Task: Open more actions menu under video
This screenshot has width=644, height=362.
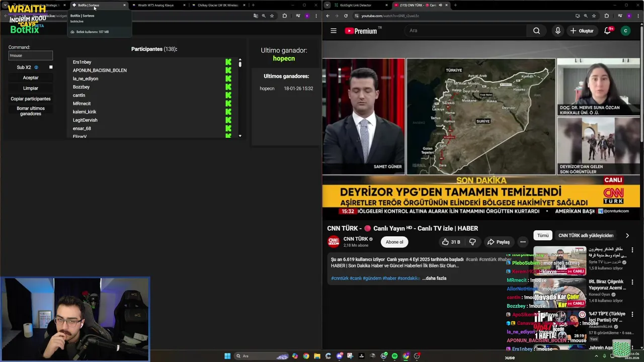Action: pyautogui.click(x=523, y=242)
